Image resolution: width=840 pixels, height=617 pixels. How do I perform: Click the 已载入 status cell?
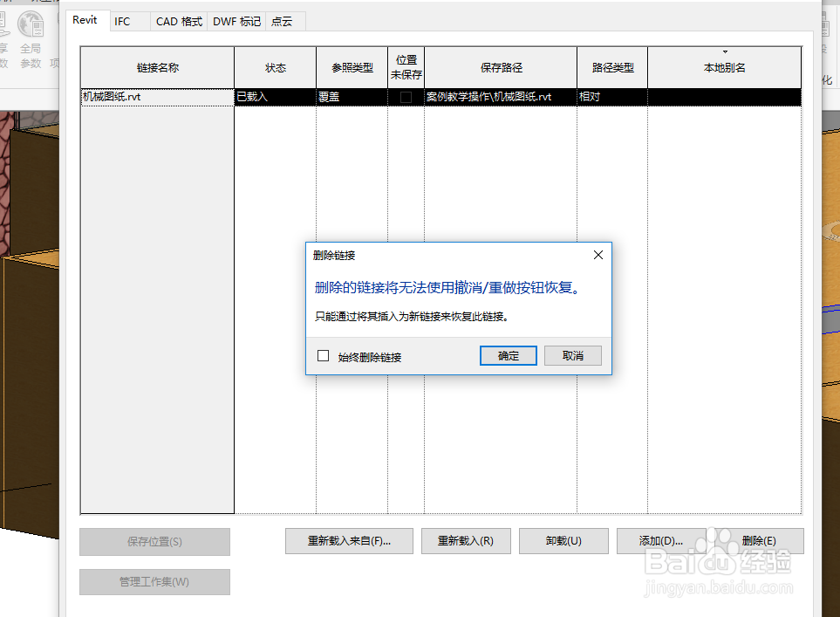click(x=276, y=97)
